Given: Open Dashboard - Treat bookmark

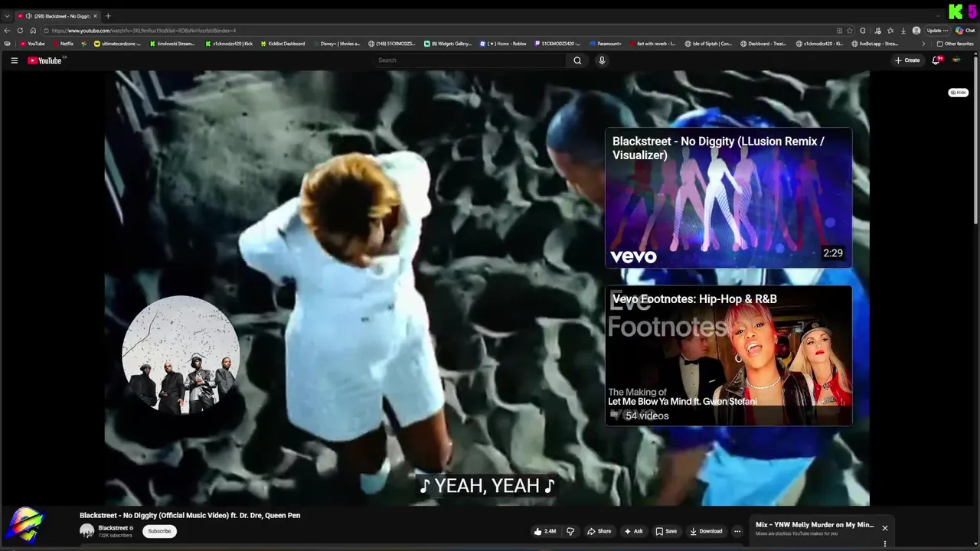Looking at the screenshot, I should point(763,44).
